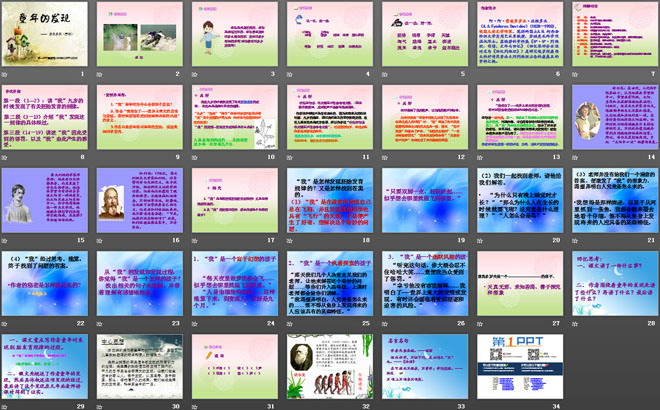Select slide 8 paragraph division thumbnail

pyautogui.click(x=45, y=117)
